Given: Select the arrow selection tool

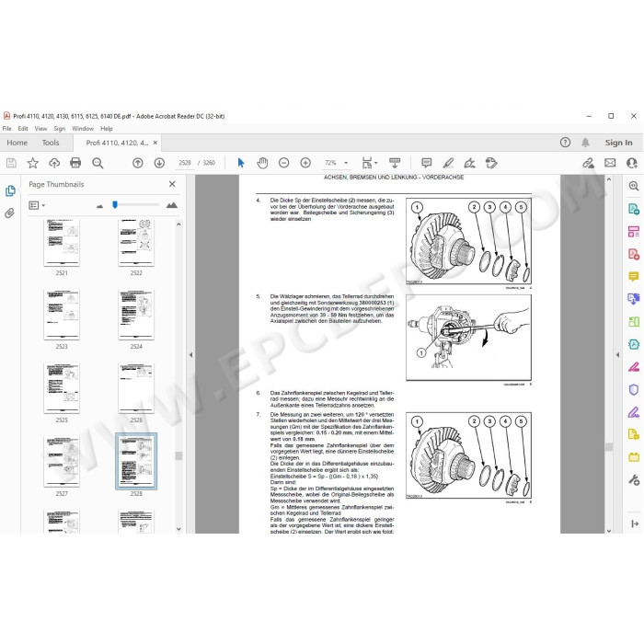Looking at the screenshot, I should point(241,163).
